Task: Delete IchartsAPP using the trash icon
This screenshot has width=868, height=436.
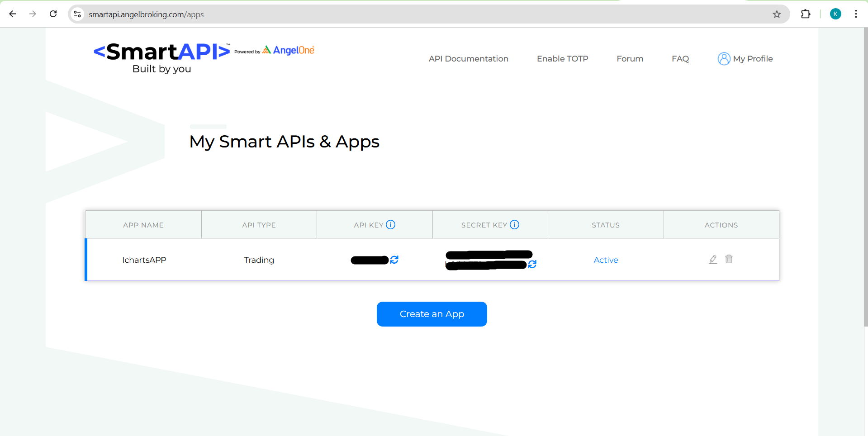Action: [728, 259]
